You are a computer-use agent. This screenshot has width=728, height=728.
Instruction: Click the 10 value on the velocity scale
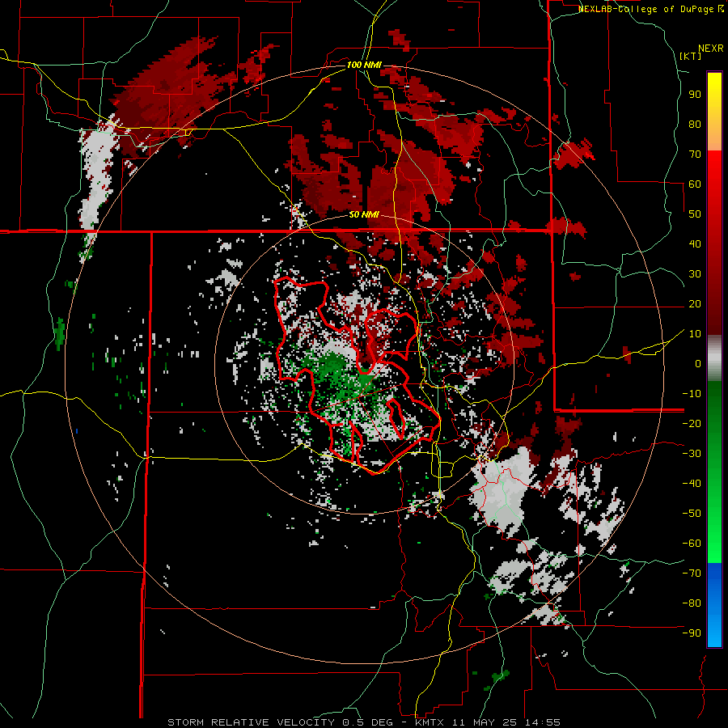click(695, 334)
